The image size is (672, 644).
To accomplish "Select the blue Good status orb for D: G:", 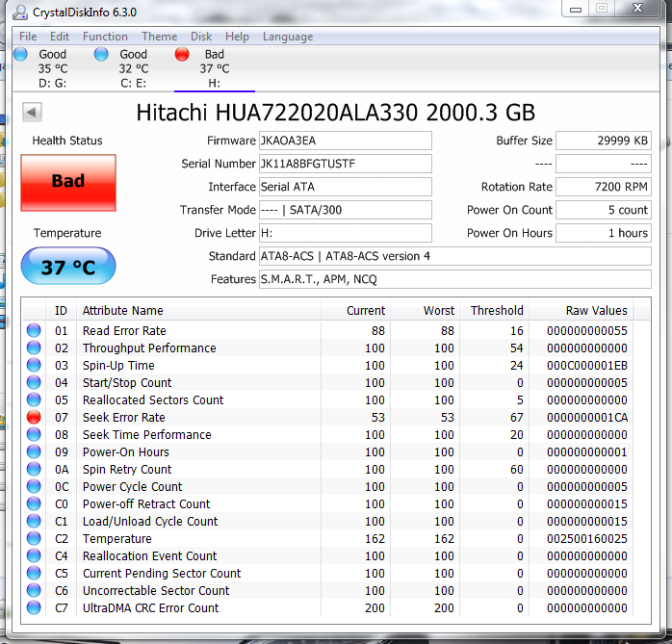I will click(x=20, y=55).
